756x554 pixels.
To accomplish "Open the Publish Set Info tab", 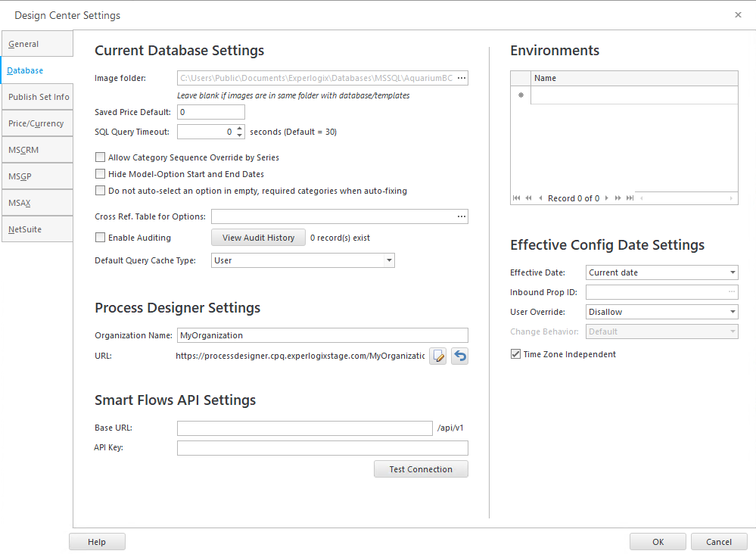I will [x=37, y=97].
